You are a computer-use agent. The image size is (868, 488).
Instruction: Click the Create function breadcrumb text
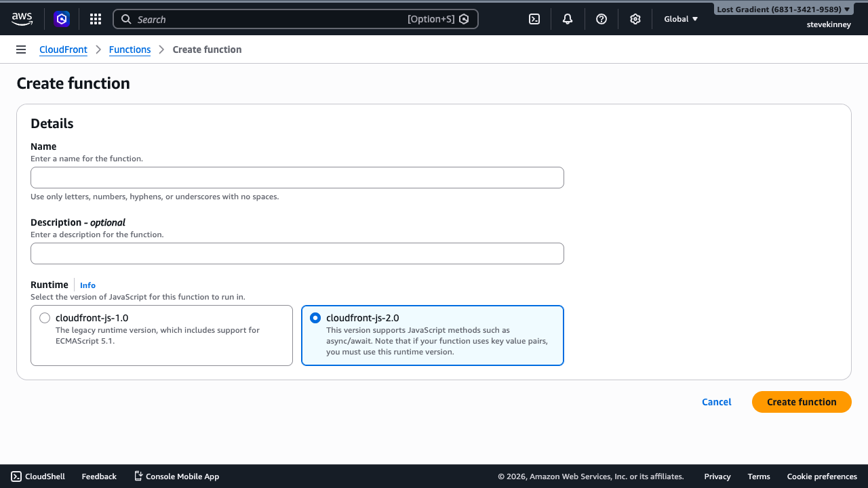click(207, 49)
